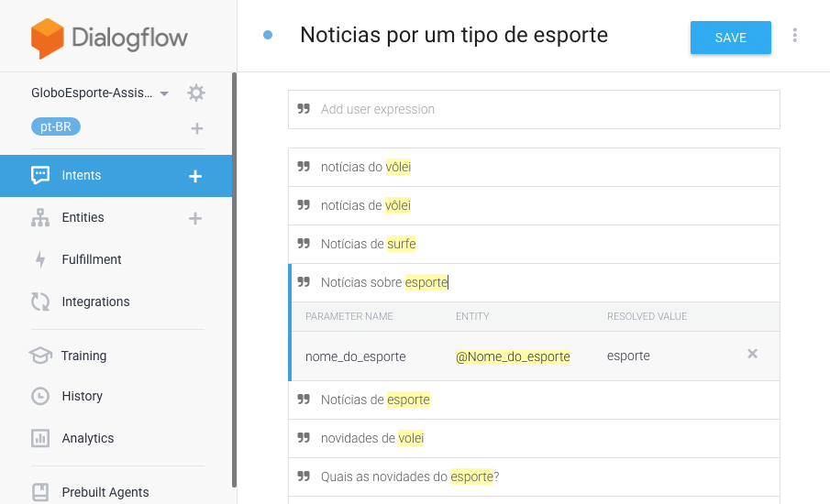Open entity @Nome_do_esporte selector

tap(513, 357)
